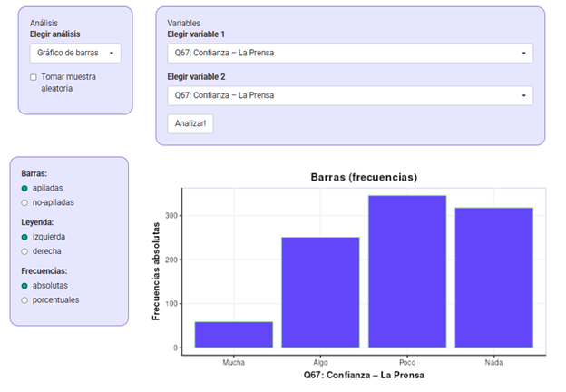The image size is (566, 392).
Task: Toggle the Tomar muestra aleatoria checkbox
Action: (x=34, y=77)
